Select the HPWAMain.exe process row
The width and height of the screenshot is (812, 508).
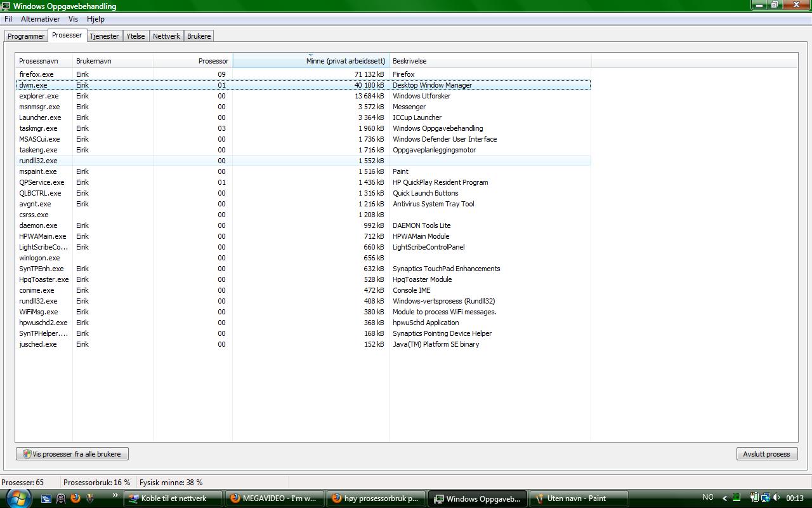pyautogui.click(x=303, y=236)
